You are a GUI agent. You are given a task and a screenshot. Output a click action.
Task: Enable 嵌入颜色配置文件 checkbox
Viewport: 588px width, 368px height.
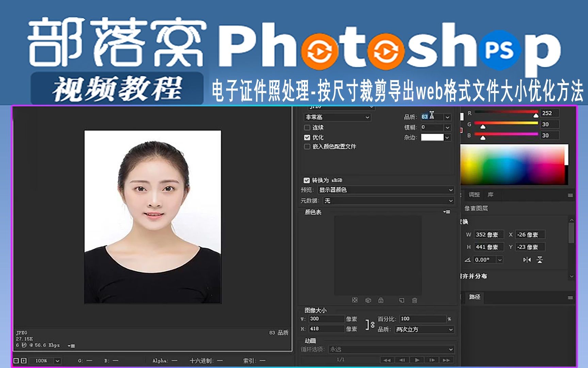[x=307, y=147]
